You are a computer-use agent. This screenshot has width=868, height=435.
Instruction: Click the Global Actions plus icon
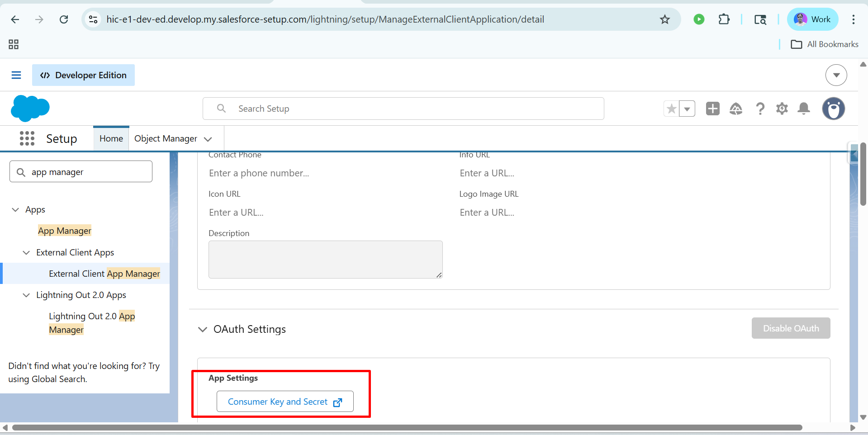coord(713,109)
